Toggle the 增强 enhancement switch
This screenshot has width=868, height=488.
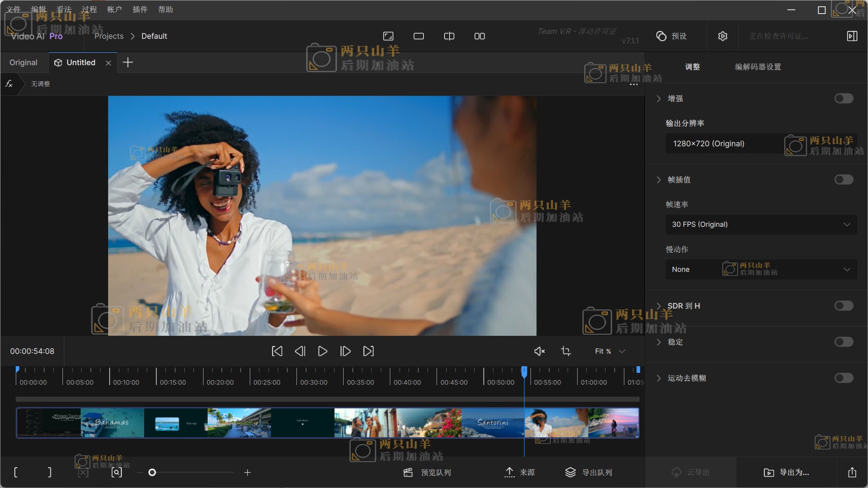(x=844, y=98)
